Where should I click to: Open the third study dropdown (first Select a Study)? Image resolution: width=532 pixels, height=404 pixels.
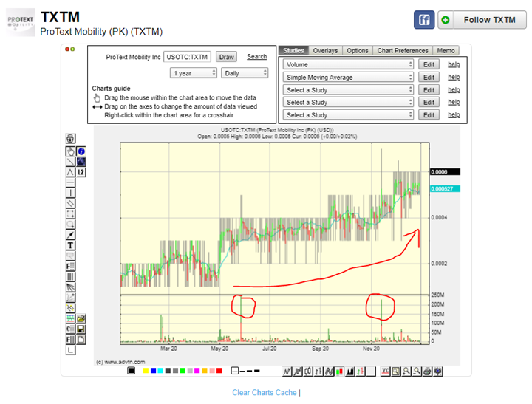pyautogui.click(x=348, y=90)
